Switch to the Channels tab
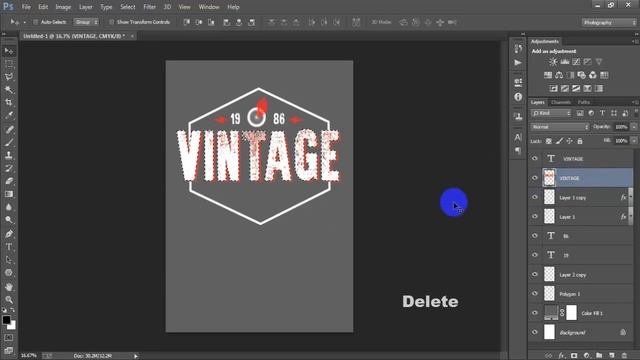 [x=560, y=102]
